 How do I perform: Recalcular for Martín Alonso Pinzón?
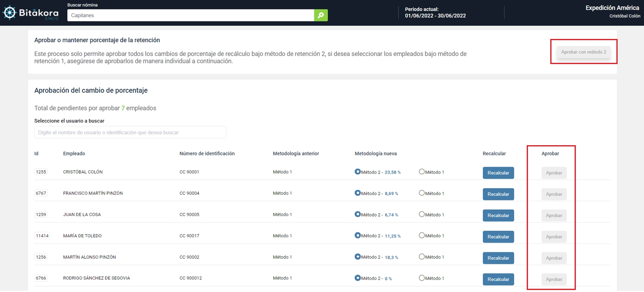pos(498,258)
